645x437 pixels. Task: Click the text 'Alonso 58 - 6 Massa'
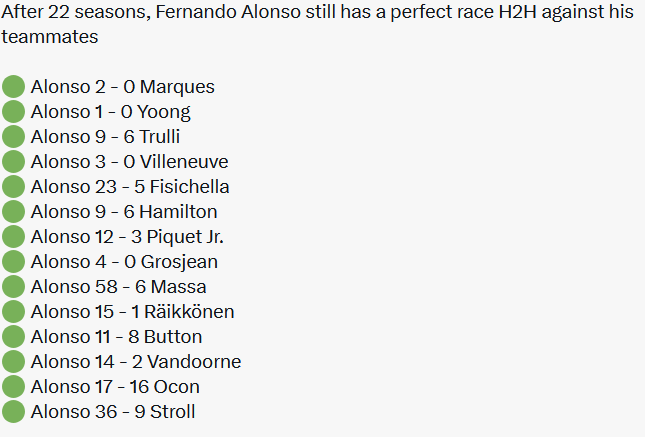pyautogui.click(x=118, y=287)
